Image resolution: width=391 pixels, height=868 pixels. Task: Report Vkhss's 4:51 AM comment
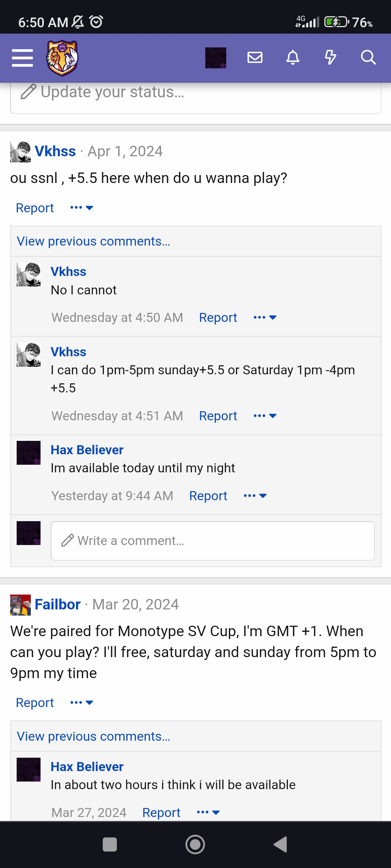(218, 416)
